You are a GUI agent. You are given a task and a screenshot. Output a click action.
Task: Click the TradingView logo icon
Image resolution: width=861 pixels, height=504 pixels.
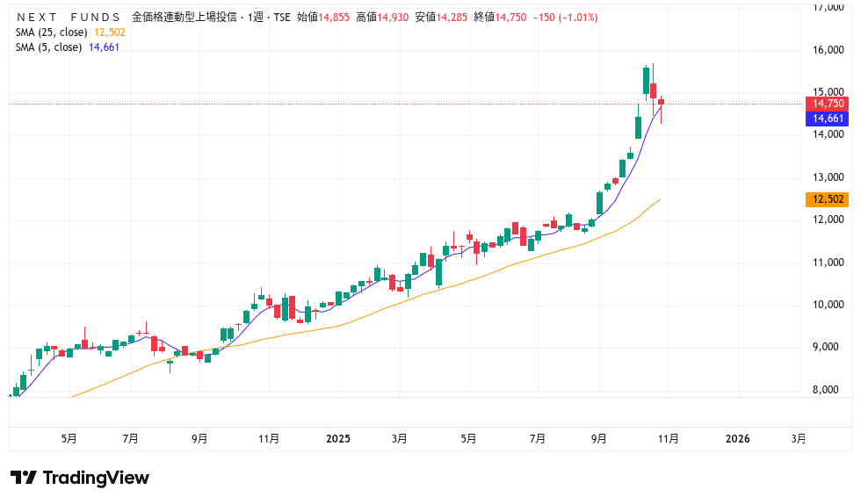pyautogui.click(x=23, y=478)
